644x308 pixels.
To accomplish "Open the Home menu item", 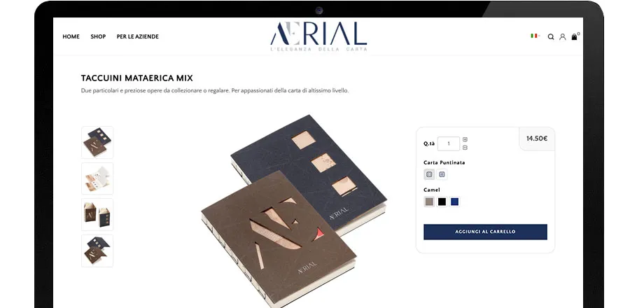I will (71, 36).
